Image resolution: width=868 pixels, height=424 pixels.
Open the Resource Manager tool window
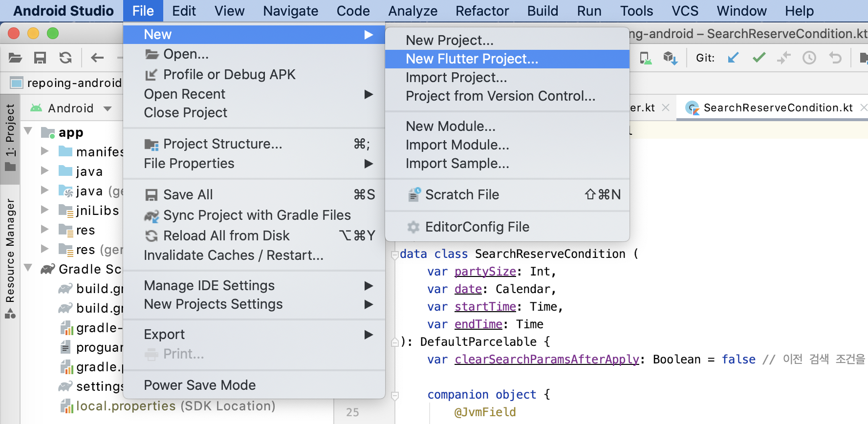click(10, 258)
